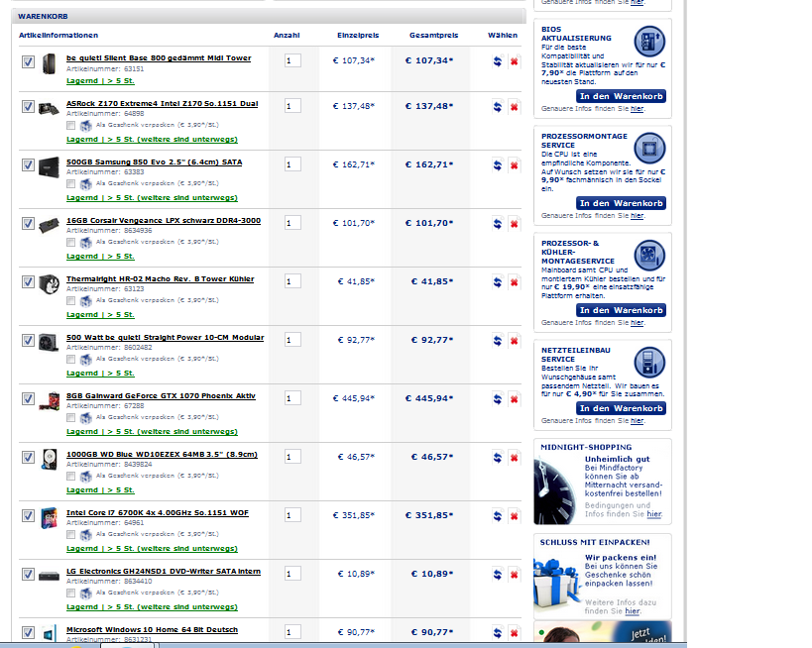Image resolution: width=812 pixels, height=648 pixels.
Task: Add Prozessormontage Service to Warenkorb
Action: point(621,203)
